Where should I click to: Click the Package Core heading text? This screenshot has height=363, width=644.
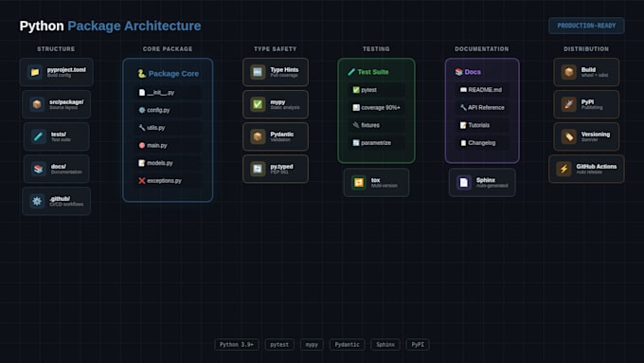tap(173, 74)
